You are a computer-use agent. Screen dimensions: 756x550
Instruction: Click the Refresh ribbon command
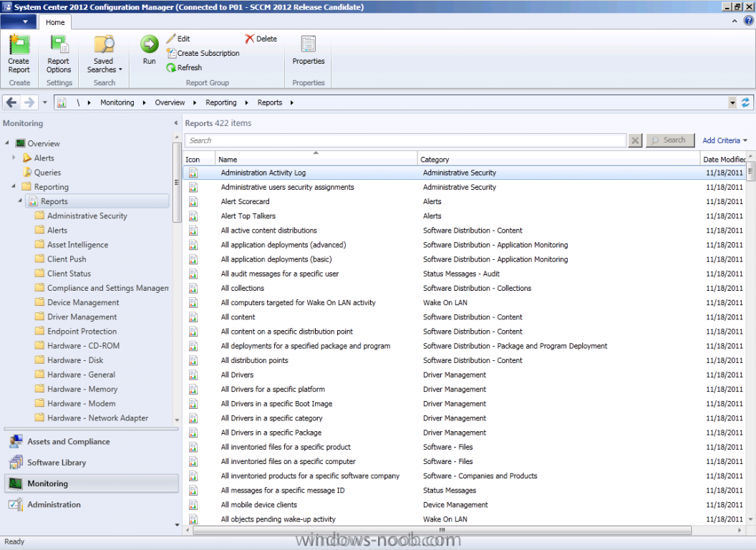(x=184, y=67)
